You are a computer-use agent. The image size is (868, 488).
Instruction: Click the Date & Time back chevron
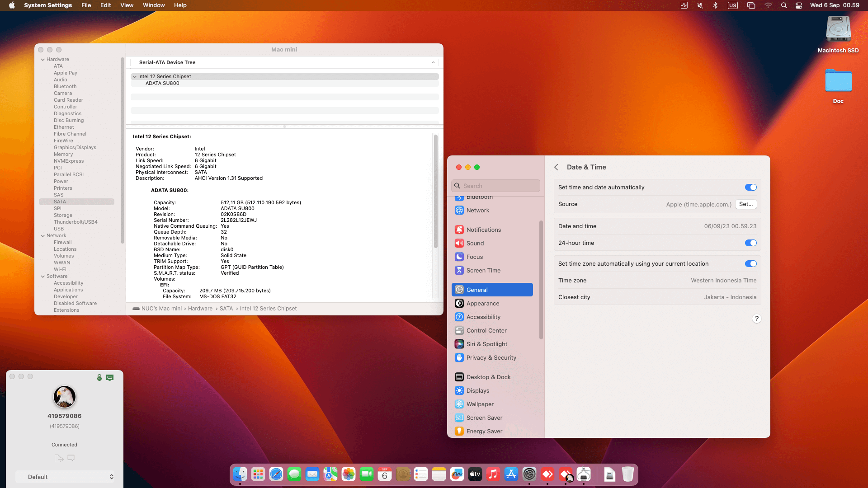pos(556,167)
